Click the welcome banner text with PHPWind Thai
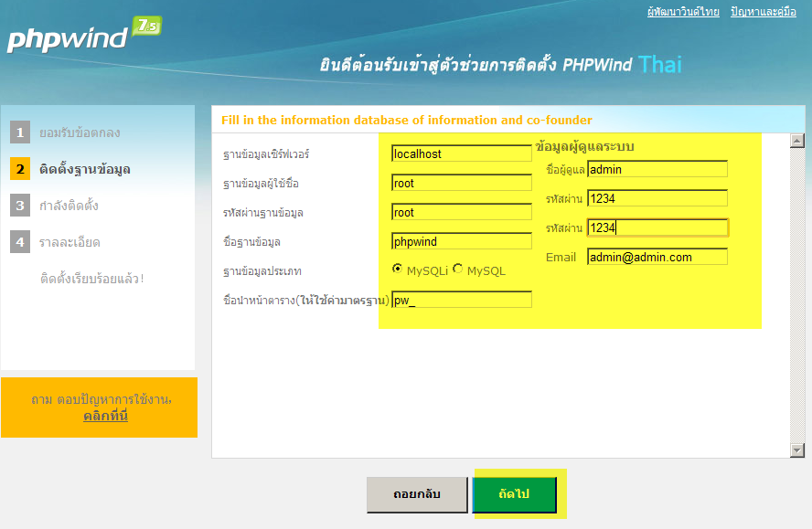This screenshot has width=812, height=529. (500, 65)
